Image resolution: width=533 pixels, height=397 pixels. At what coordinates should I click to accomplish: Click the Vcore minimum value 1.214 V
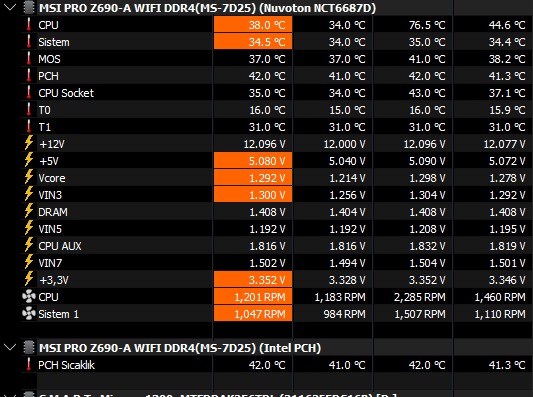347,178
